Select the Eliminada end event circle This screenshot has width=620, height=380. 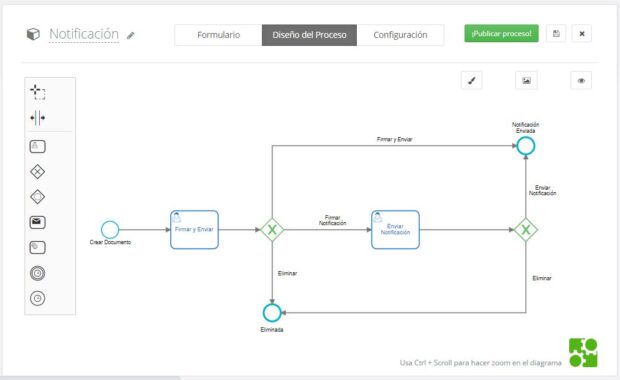272,313
